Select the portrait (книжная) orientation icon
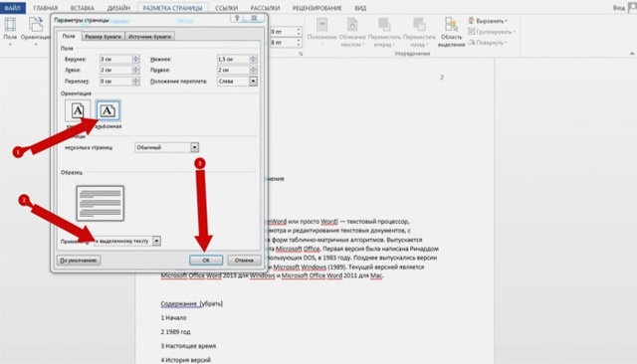This screenshot has width=637, height=364. pyautogui.click(x=78, y=110)
